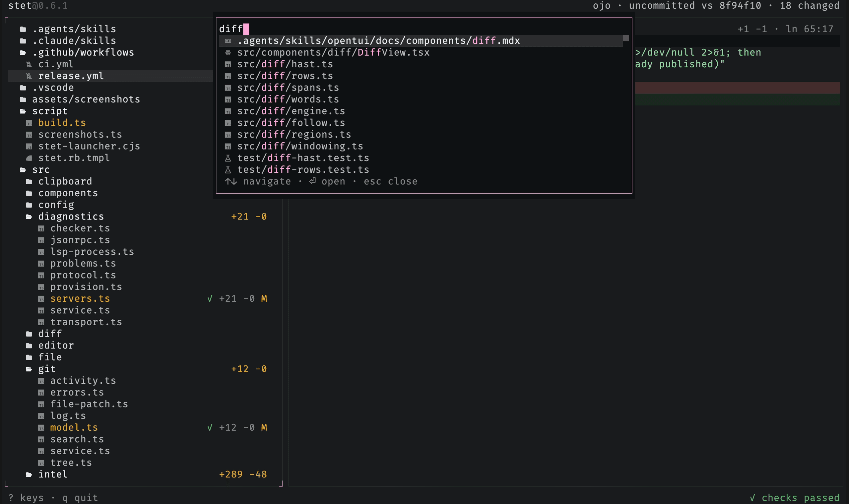Screen dimensions: 849x504
Task: Expand the components folder
Action: click(29, 193)
